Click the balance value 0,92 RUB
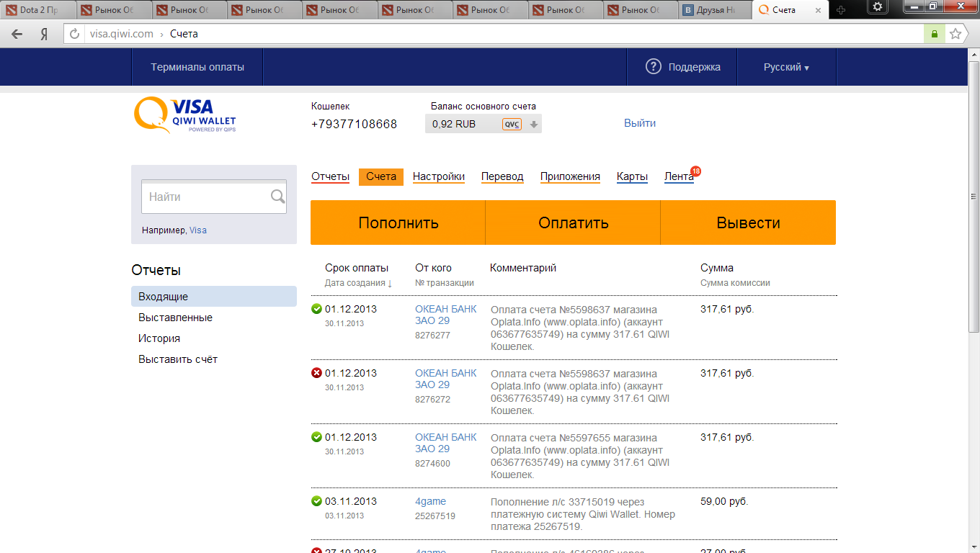The width and height of the screenshot is (980, 553). pos(454,124)
